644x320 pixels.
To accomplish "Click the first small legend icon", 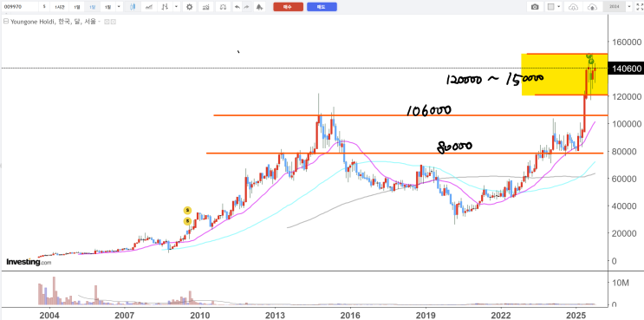I will coord(107,22).
